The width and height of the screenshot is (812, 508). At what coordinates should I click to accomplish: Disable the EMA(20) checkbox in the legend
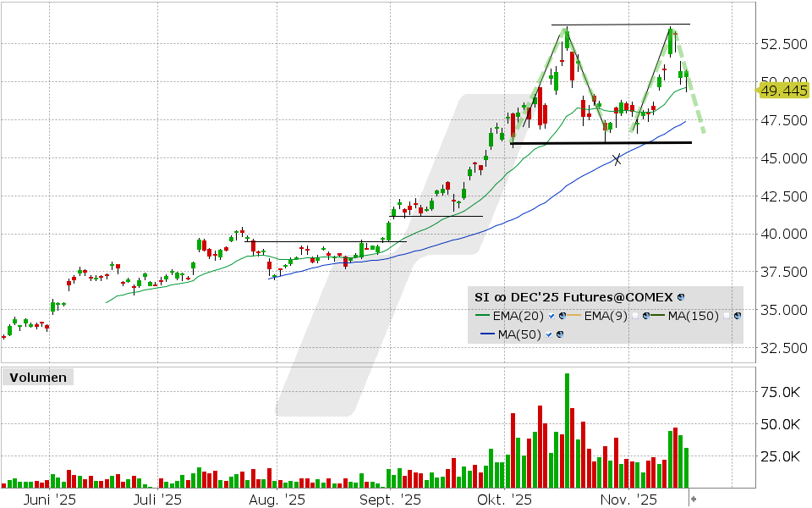tap(551, 317)
